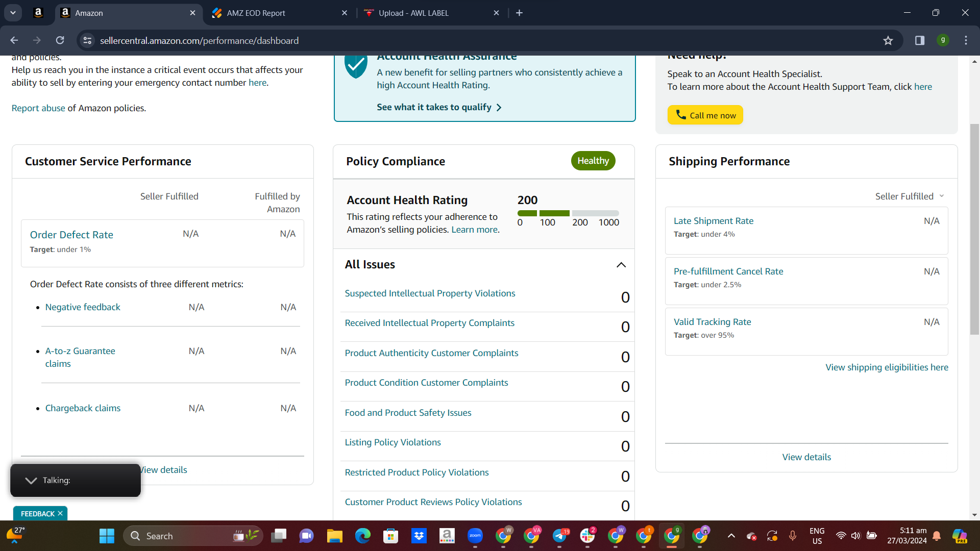Click View details under Shipping Performance
The width and height of the screenshot is (980, 551).
click(806, 457)
